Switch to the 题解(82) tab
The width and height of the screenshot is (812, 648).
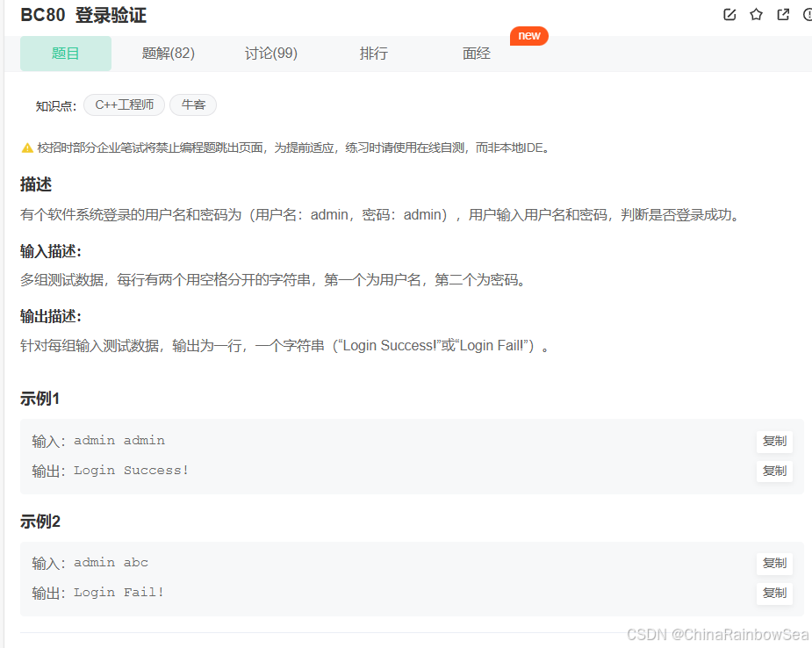point(169,54)
